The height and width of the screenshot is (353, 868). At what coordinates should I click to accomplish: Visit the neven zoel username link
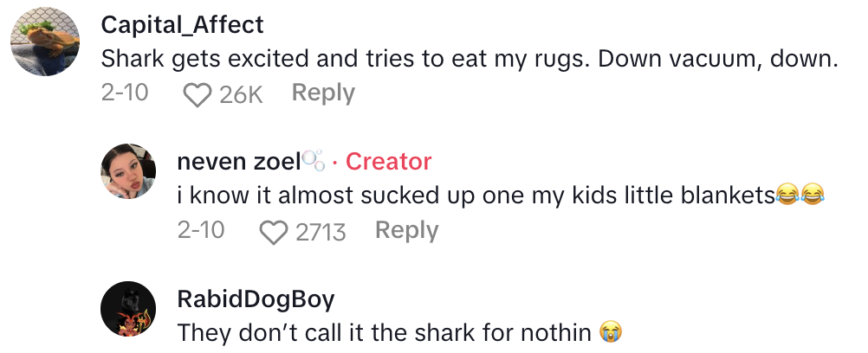click(x=238, y=162)
